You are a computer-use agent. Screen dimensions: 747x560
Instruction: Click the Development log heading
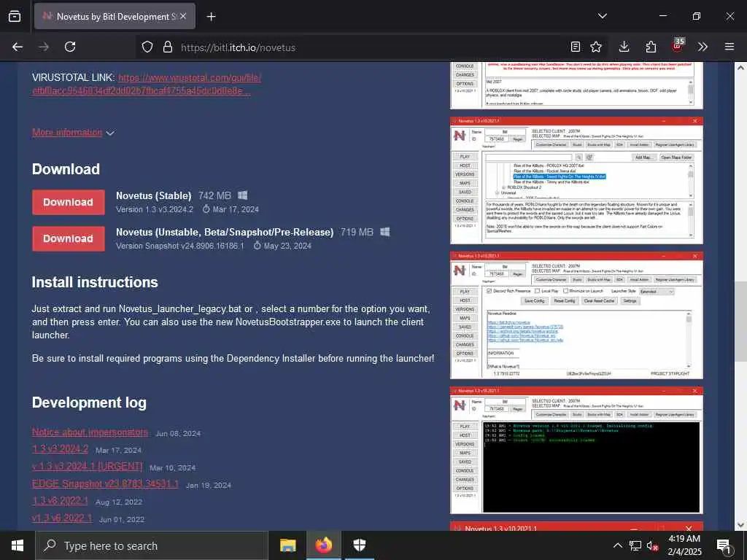point(89,402)
